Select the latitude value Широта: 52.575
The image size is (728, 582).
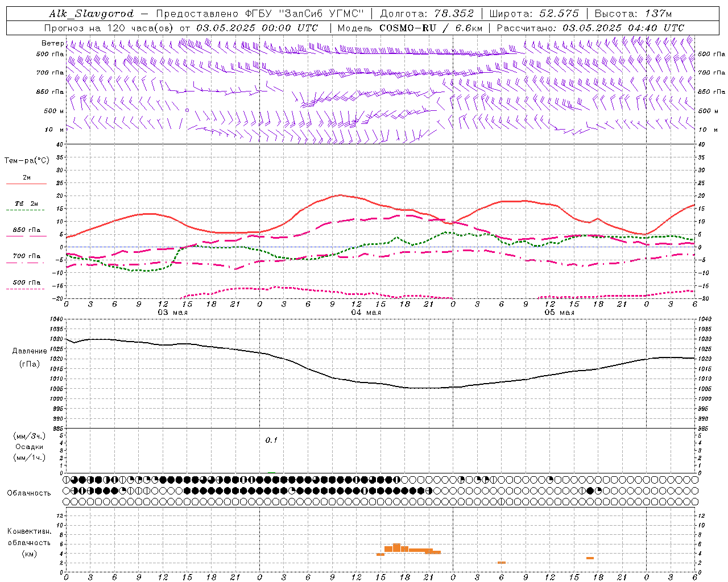pyautogui.click(x=534, y=14)
